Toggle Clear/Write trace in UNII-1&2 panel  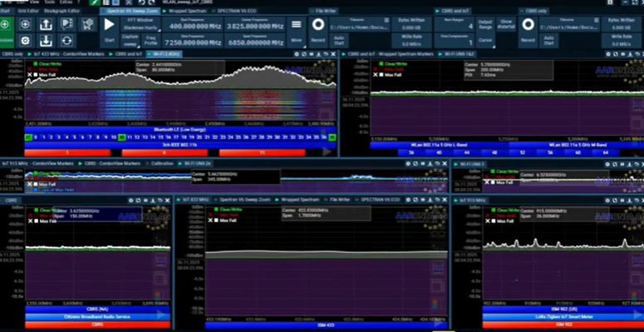click(x=394, y=64)
